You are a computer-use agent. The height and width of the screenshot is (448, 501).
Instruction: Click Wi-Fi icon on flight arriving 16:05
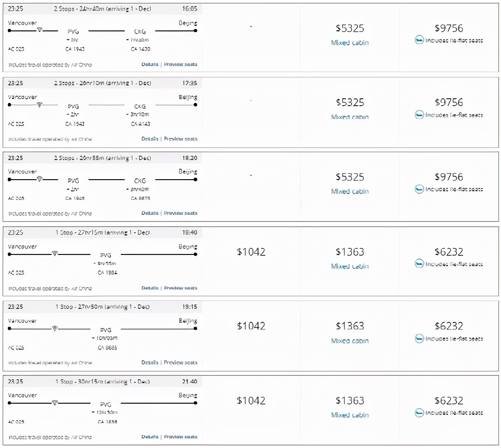pyautogui.click(x=40, y=30)
